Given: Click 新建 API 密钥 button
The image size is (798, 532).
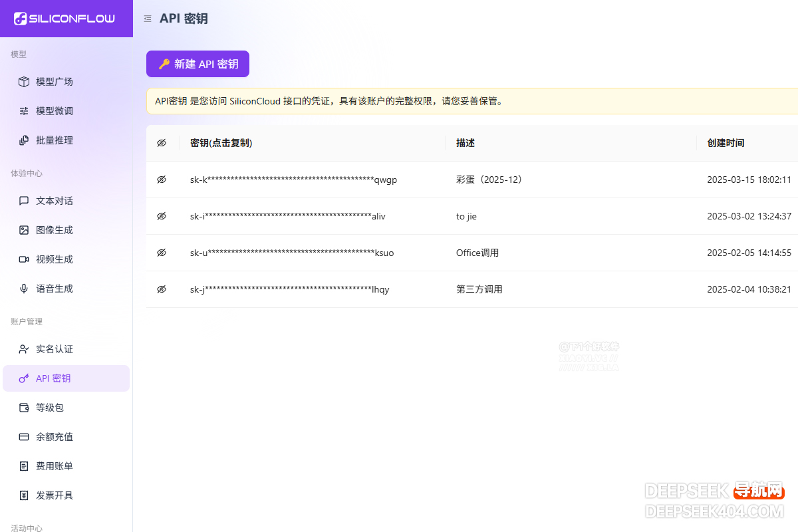Looking at the screenshot, I should (x=198, y=64).
